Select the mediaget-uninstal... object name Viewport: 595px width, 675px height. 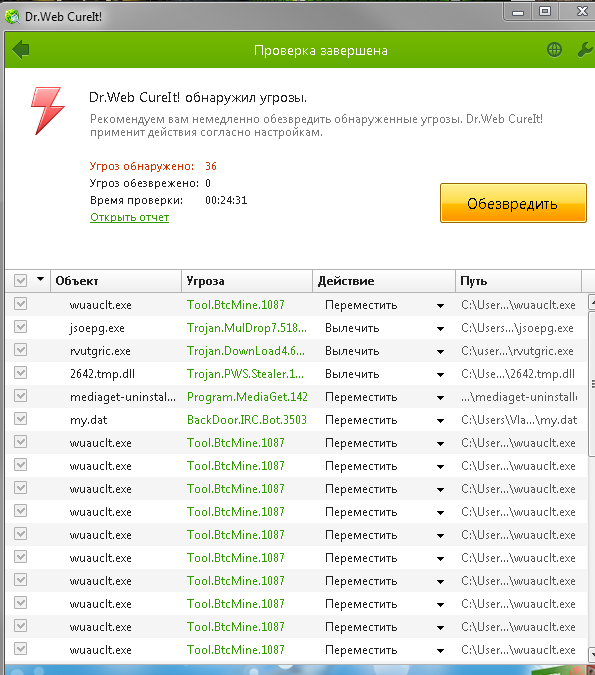point(123,397)
